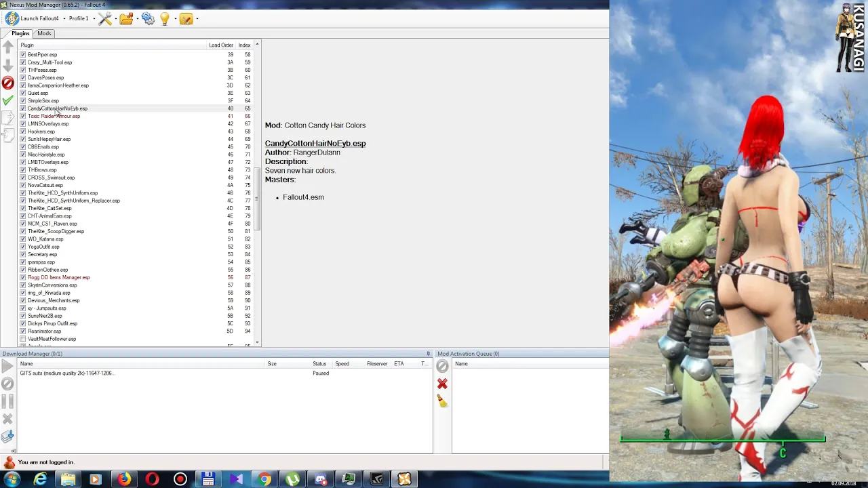The width and height of the screenshot is (868, 488).
Task: Click the import load order icon
Action: click(x=8, y=136)
